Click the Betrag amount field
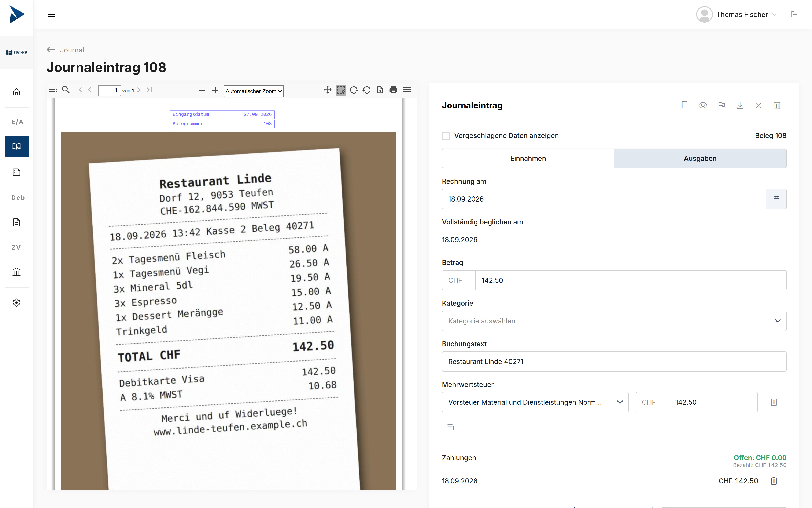Viewport: 812px width, 508px height. tap(631, 280)
